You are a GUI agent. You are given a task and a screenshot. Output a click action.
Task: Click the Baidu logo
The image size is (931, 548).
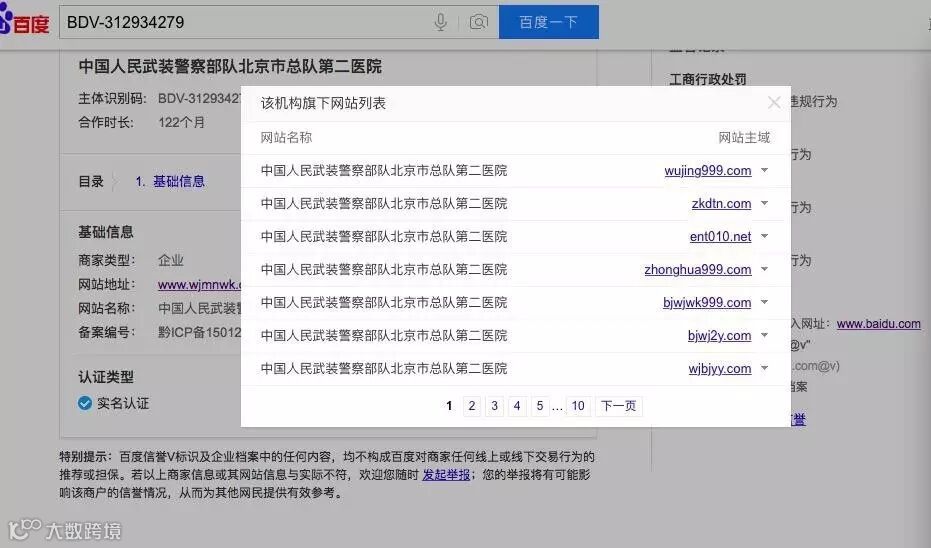tap(24, 21)
